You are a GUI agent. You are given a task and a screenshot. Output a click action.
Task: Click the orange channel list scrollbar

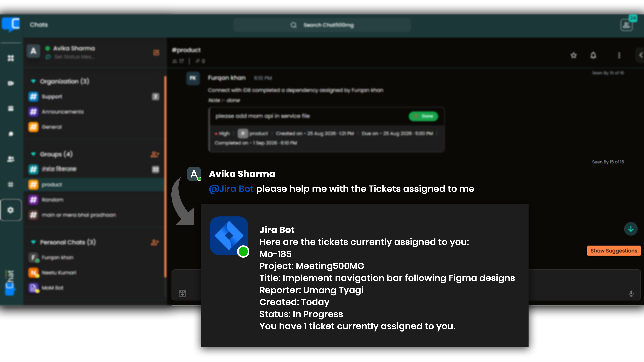click(165, 177)
